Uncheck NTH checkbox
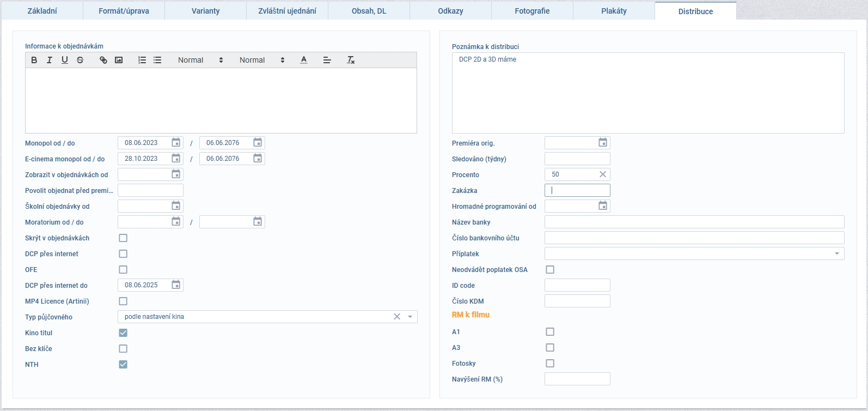Image resolution: width=868 pixels, height=411 pixels. point(123,365)
